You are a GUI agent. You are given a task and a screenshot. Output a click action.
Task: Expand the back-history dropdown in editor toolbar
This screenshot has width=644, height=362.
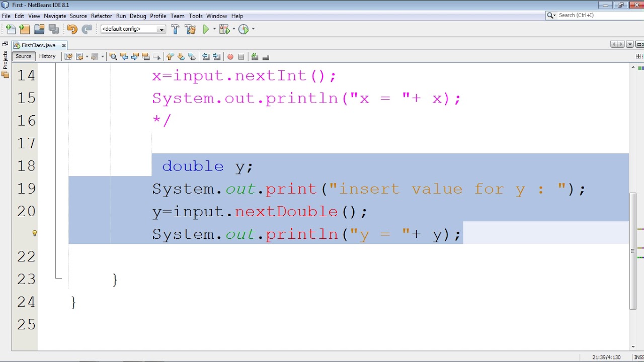[87, 57]
